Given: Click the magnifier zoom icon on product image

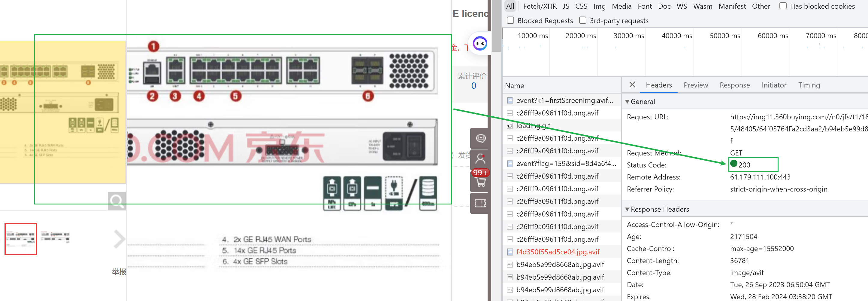Looking at the screenshot, I should [x=116, y=201].
